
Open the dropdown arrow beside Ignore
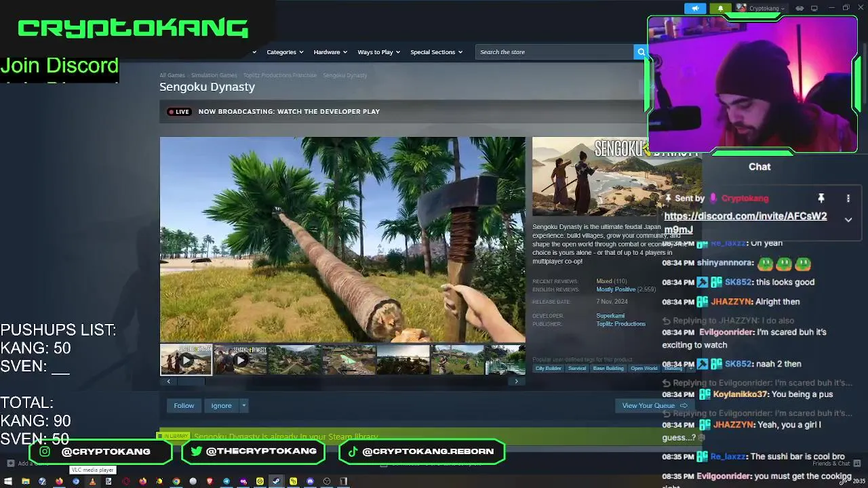pyautogui.click(x=243, y=405)
